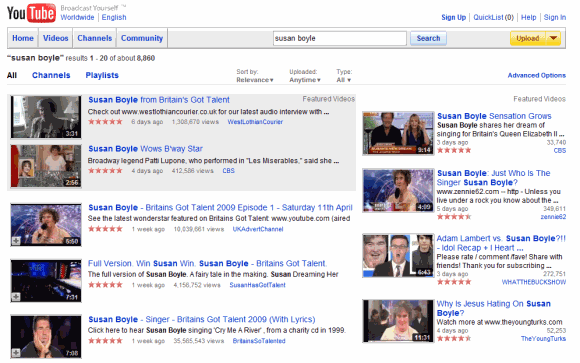Screen dimensions: 580x363
Task: Add Singer With Lyrics video to QuickList
Action: tap(16, 353)
